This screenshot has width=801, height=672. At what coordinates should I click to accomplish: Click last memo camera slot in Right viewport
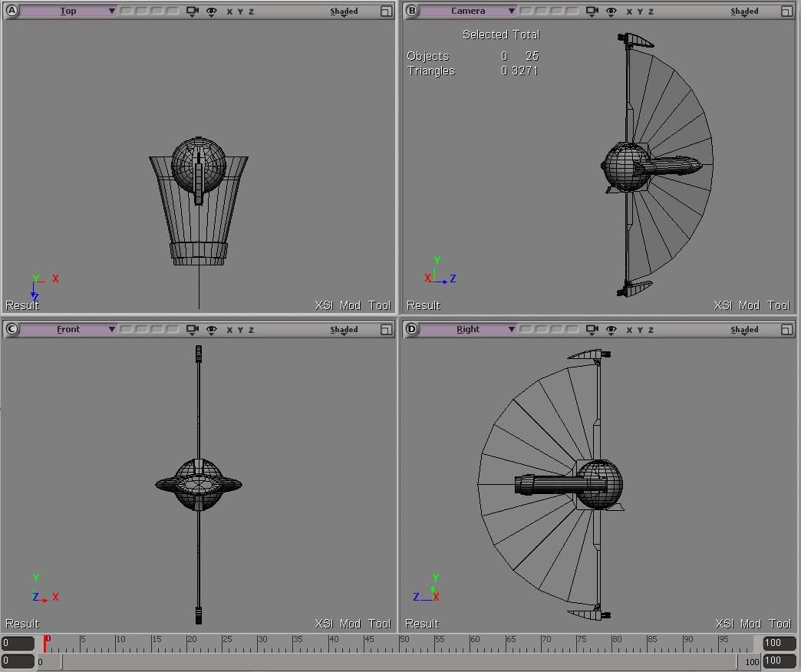(572, 329)
